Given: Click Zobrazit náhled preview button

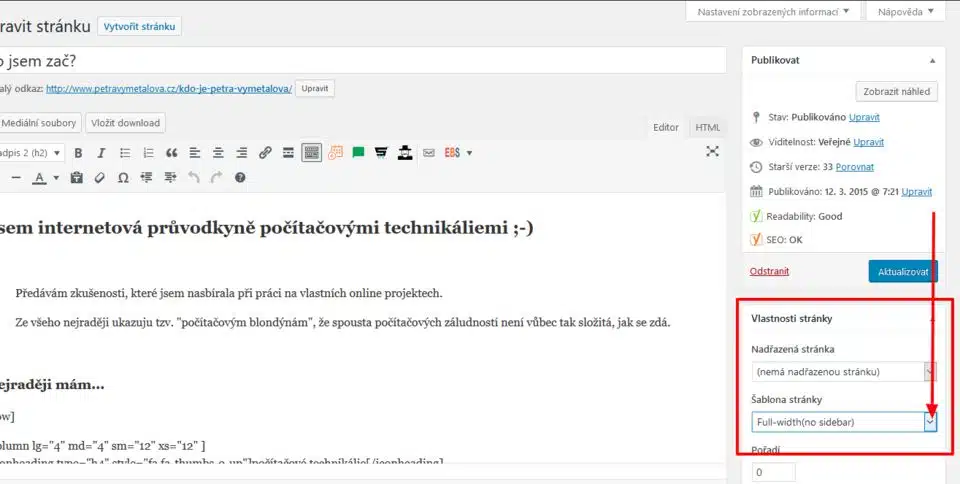Looking at the screenshot, I should pos(896,92).
